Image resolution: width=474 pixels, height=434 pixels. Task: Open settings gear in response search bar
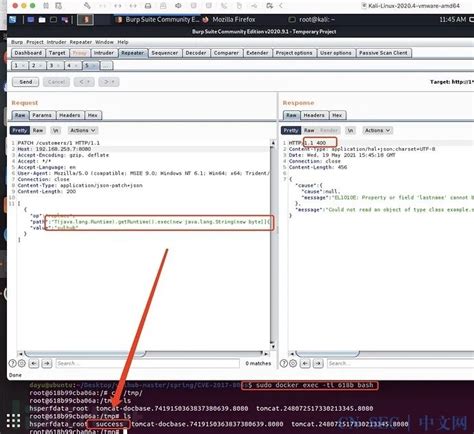tap(293, 363)
